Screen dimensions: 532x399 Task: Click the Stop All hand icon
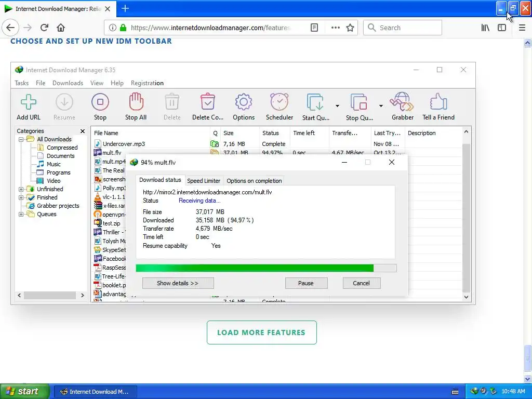point(136,102)
